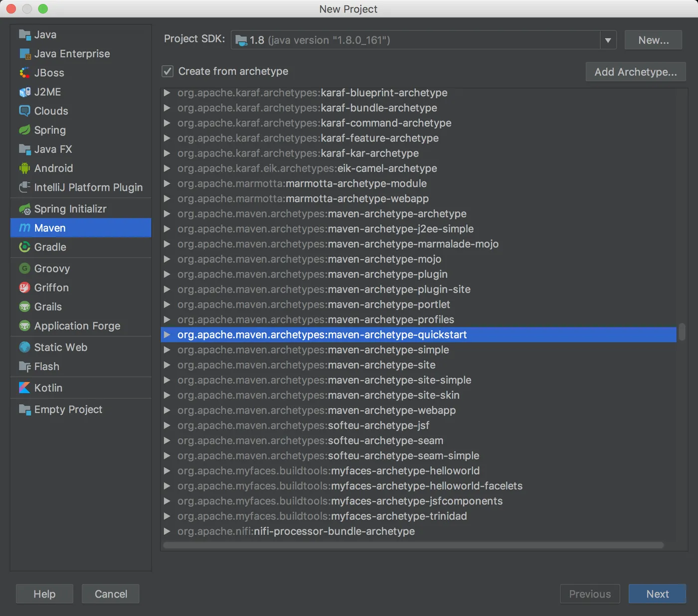
Task: Select maven-archetype-mojo row
Action: click(419, 259)
